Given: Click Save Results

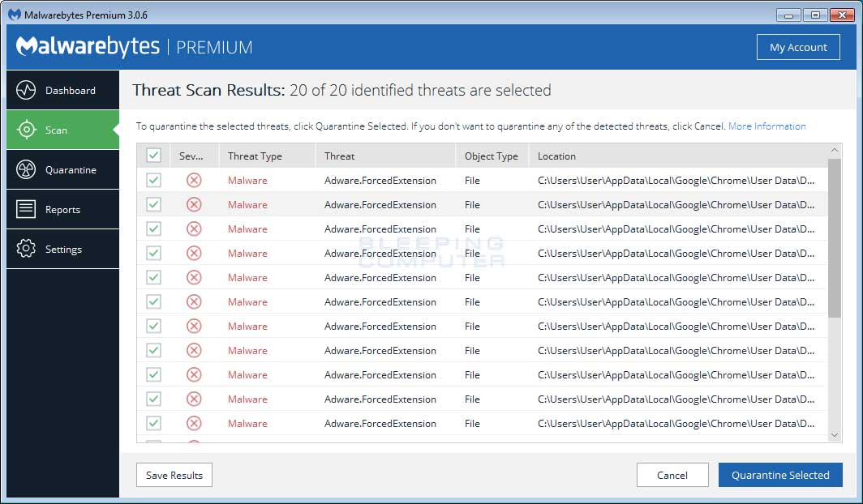Looking at the screenshot, I should coord(174,475).
